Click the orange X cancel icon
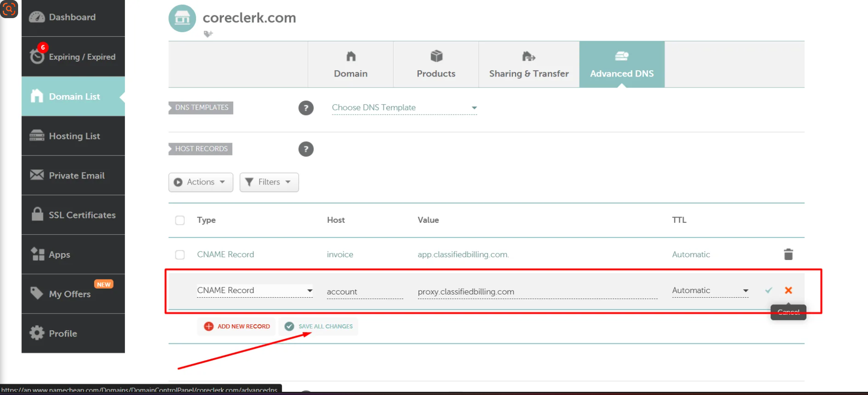Viewport: 868px width, 395px height. pyautogui.click(x=788, y=290)
